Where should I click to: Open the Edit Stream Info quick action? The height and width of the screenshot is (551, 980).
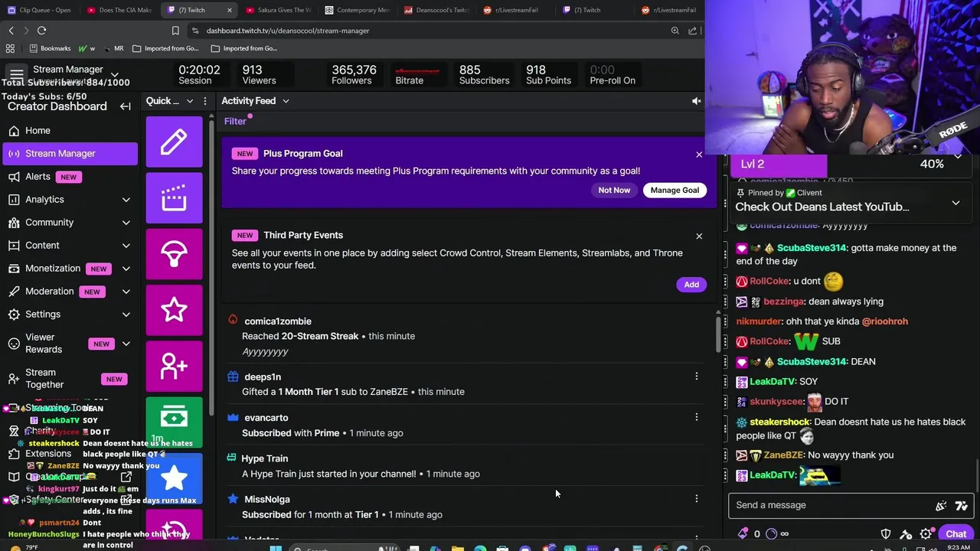click(x=174, y=142)
